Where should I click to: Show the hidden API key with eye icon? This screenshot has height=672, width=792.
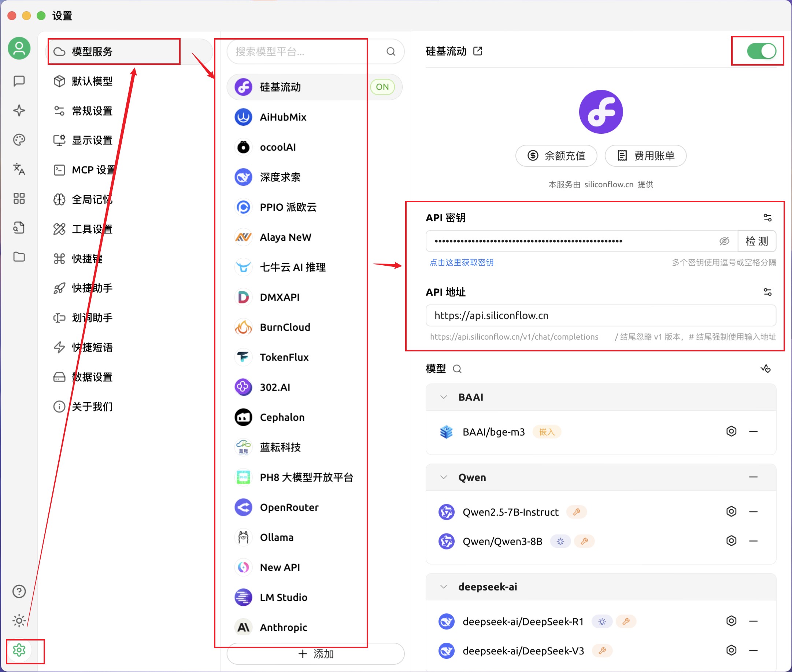click(724, 241)
